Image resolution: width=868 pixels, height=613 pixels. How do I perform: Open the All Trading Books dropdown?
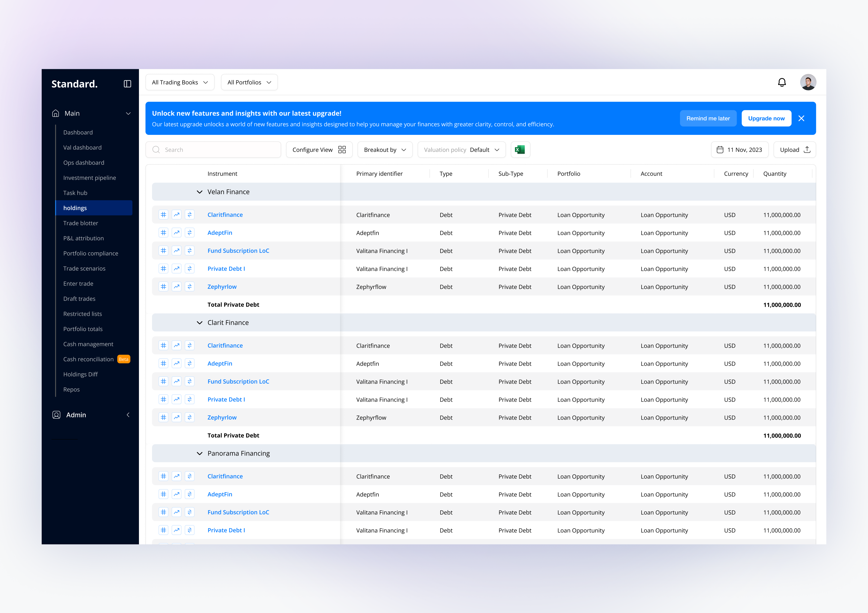(x=180, y=82)
